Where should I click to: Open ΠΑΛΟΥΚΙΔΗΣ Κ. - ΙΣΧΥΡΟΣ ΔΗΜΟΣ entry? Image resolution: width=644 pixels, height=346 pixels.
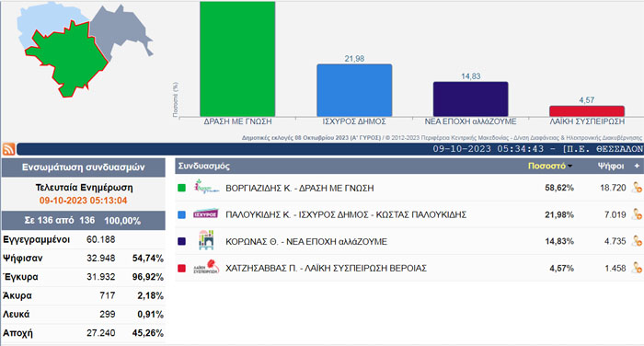point(346,214)
